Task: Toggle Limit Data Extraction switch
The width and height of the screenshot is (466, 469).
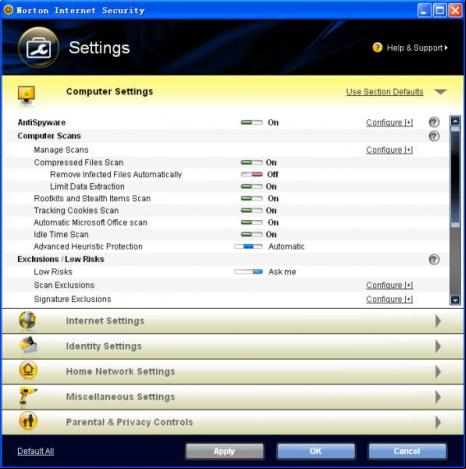Action: (x=252, y=187)
